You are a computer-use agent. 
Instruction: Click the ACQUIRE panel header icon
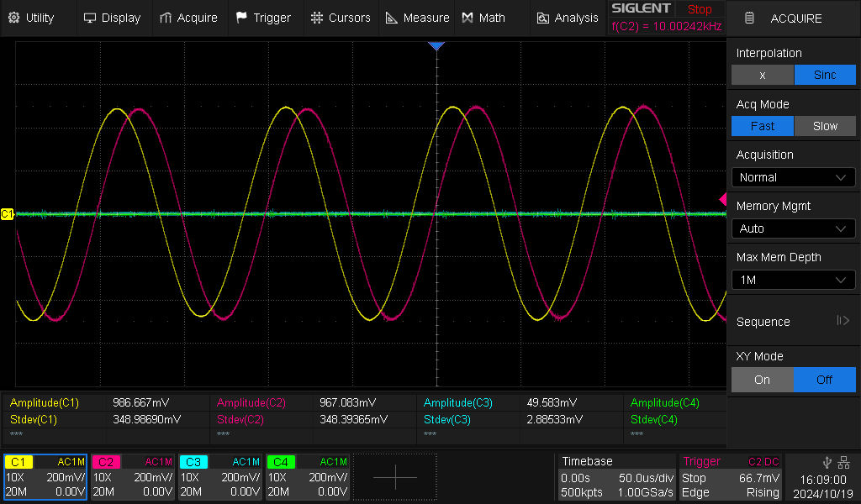749,18
